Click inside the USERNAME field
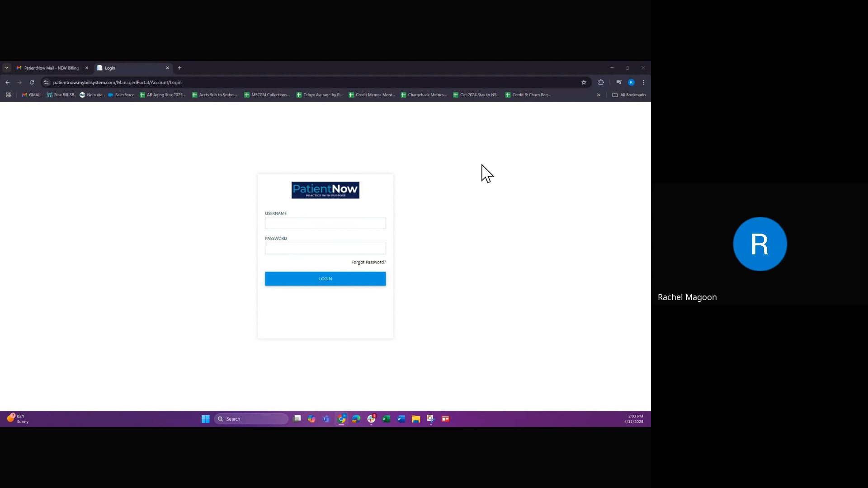Image resolution: width=868 pixels, height=488 pixels. coord(325,223)
